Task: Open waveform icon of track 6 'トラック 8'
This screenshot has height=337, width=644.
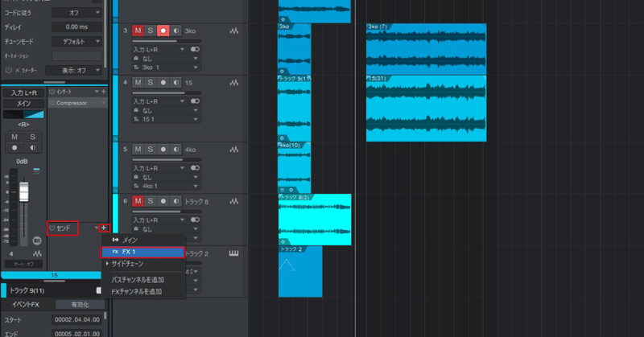Action: 234,201
